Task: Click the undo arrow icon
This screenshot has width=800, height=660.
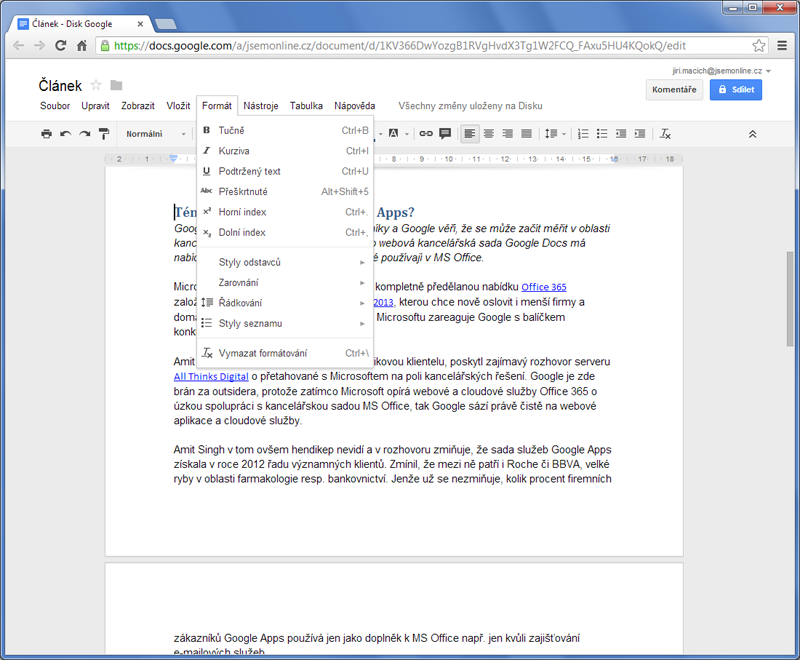Action: (65, 134)
